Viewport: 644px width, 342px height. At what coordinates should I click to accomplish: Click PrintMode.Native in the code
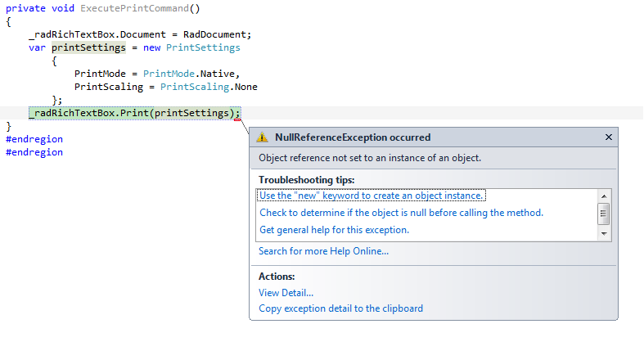189,74
